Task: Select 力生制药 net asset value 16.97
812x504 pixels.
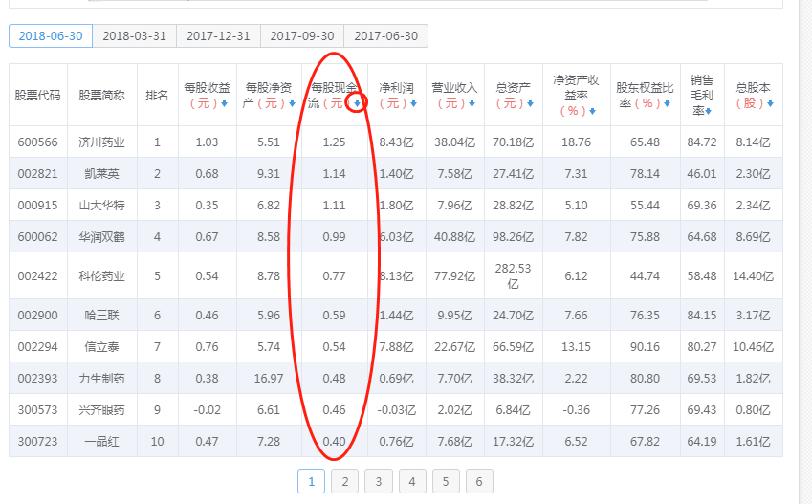Action: [x=269, y=378]
